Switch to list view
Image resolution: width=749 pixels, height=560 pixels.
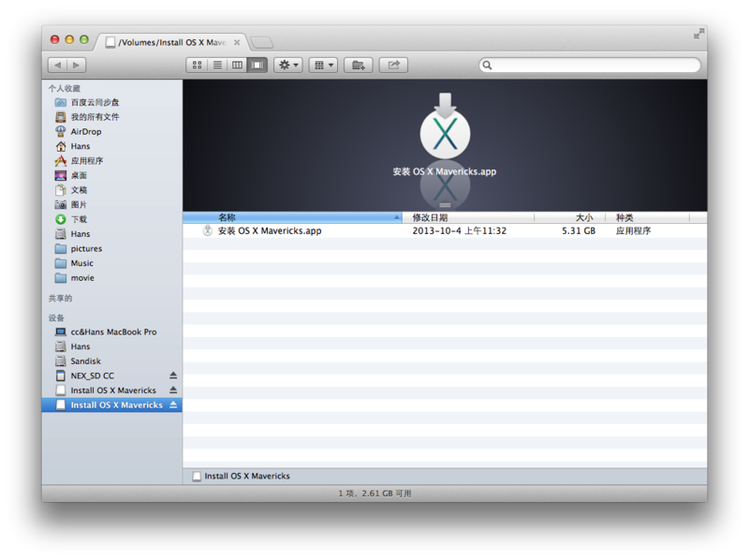click(x=217, y=65)
